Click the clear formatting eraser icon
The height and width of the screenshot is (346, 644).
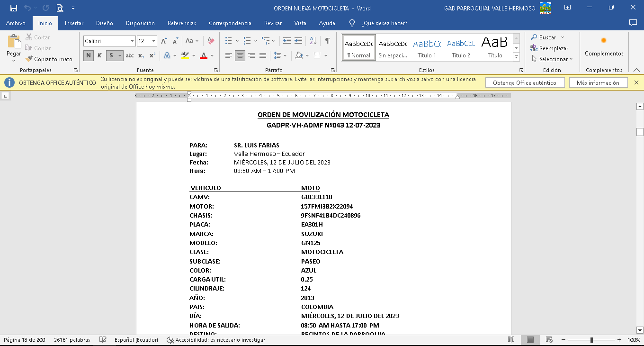click(211, 41)
